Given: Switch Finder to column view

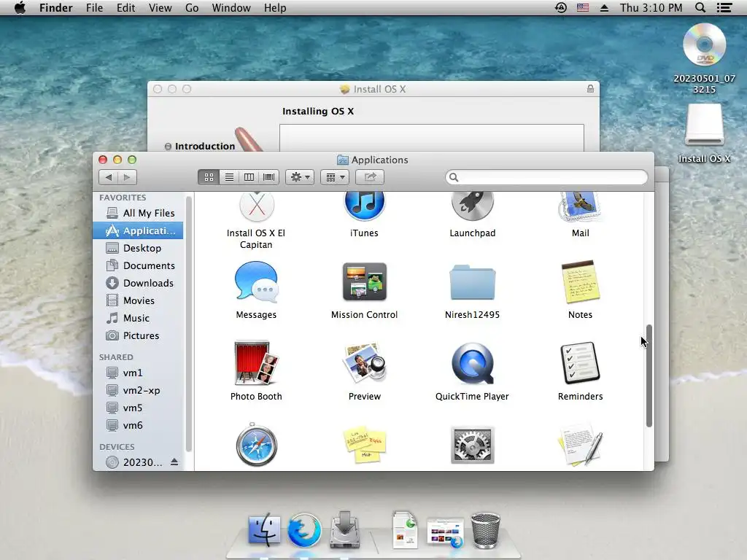Looking at the screenshot, I should click(x=249, y=177).
